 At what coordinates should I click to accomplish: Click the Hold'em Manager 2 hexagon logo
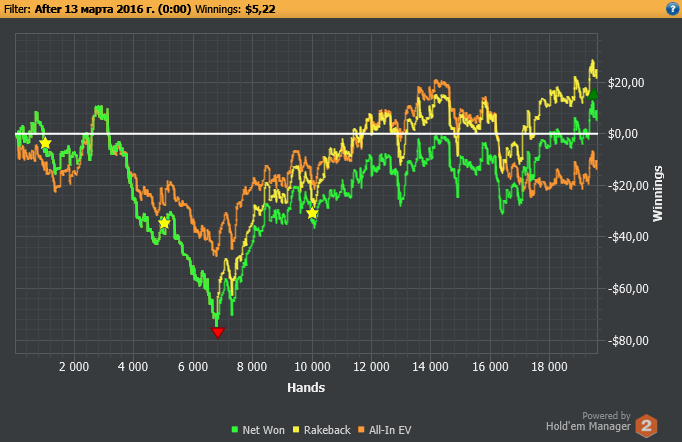[646, 426]
